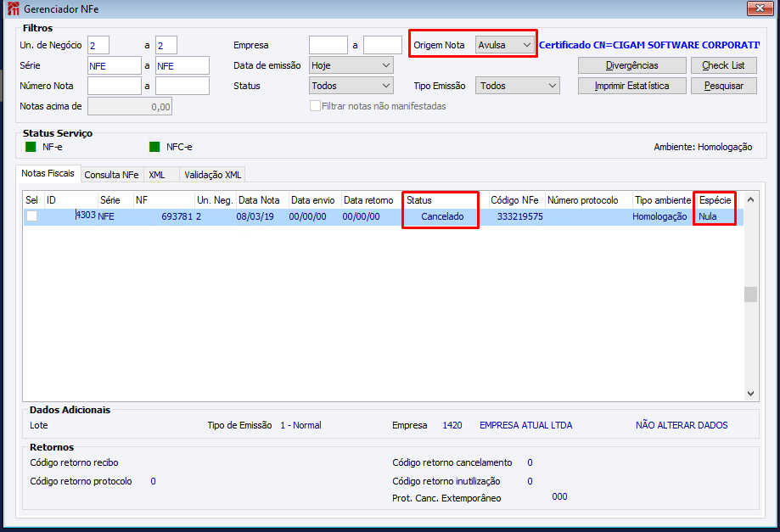The width and height of the screenshot is (780, 532).
Task: Click the ID 4303 cell
Action: [86, 215]
